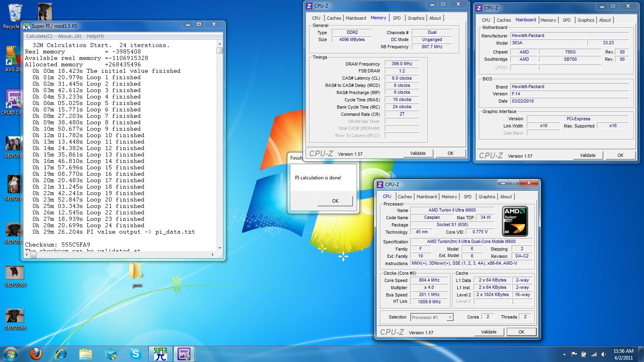Click Validate in Mainboard CPU-Z window
Viewport: 644px width, 362px height.
(588, 155)
